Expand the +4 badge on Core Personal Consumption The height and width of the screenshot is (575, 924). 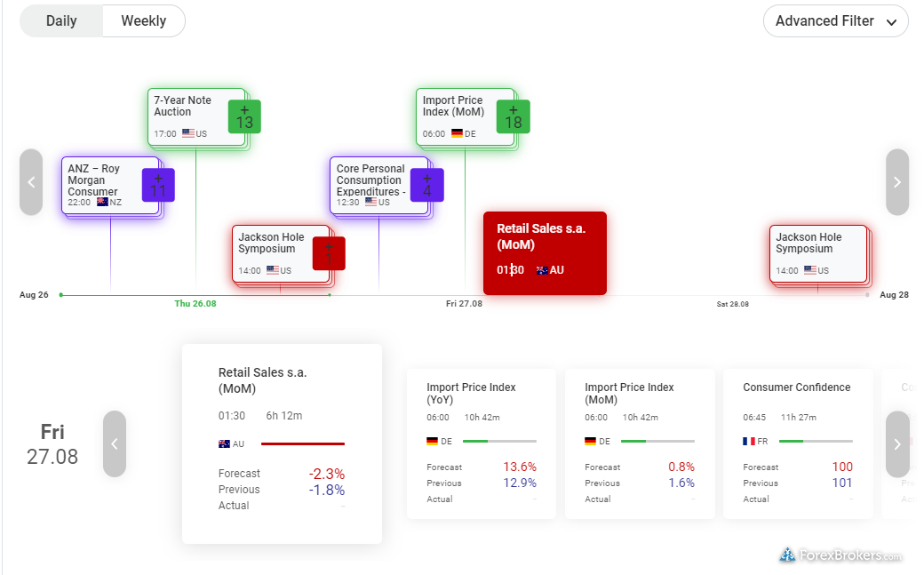tap(427, 185)
